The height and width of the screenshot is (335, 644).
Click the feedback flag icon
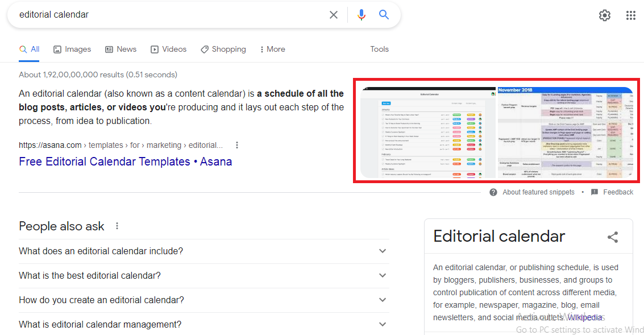click(x=595, y=192)
